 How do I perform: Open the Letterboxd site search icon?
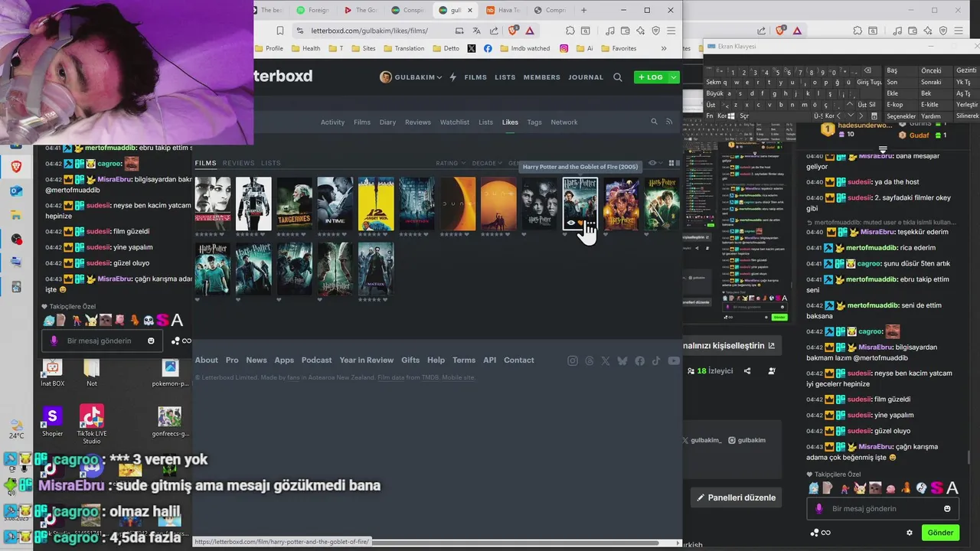[x=618, y=77]
